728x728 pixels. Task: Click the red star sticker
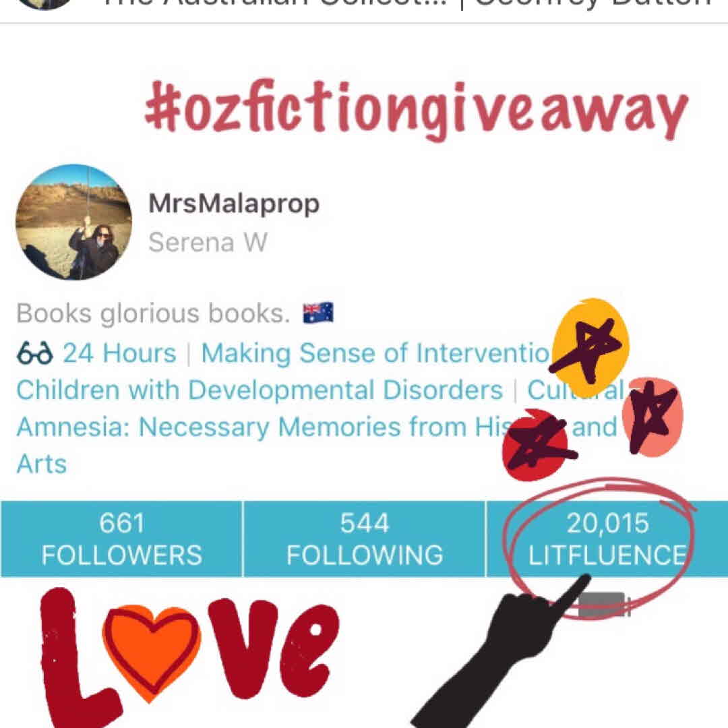tap(537, 445)
